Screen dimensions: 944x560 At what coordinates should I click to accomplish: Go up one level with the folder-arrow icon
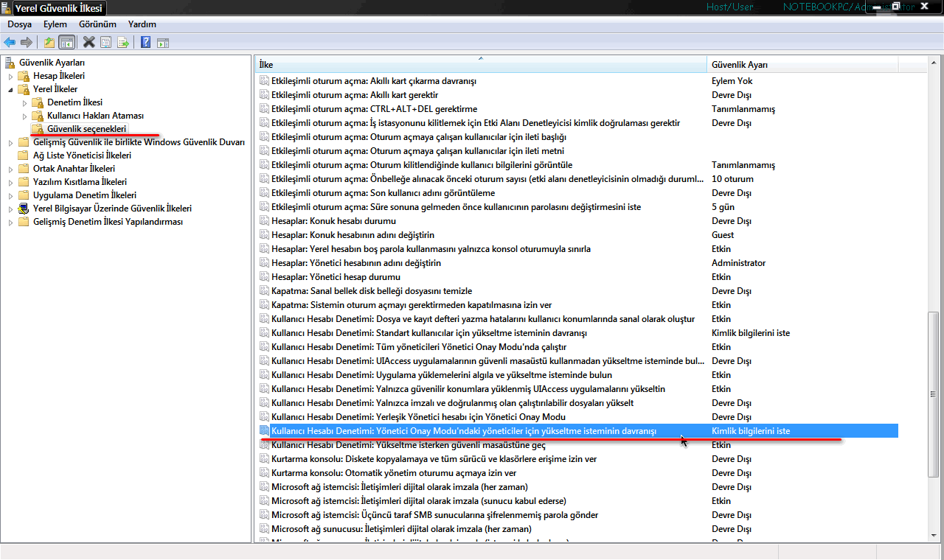(49, 43)
